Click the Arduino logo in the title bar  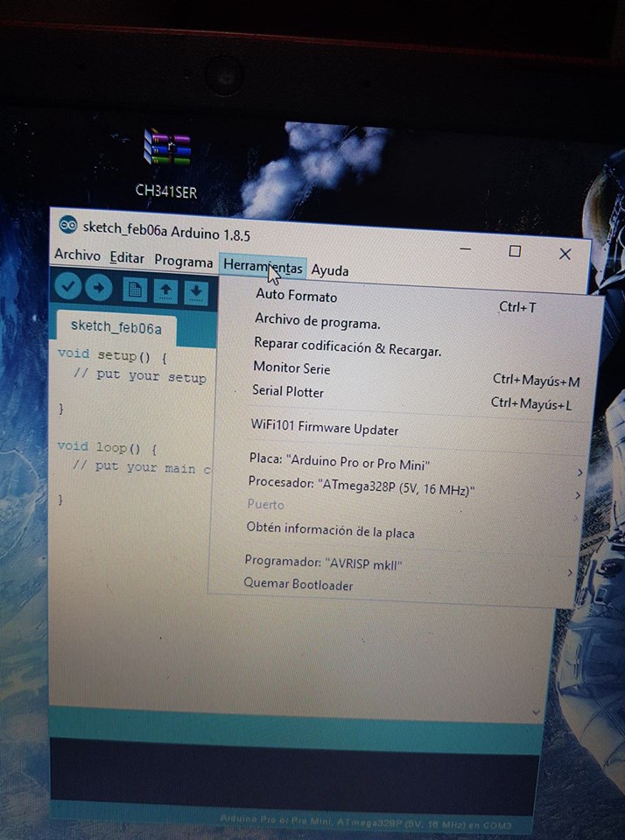coord(68,225)
